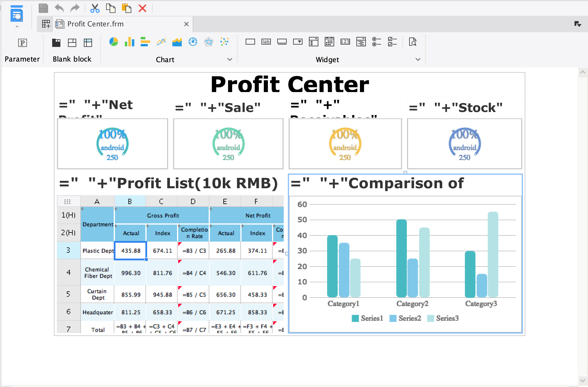588x387 pixels.
Task: Insert a drop-down box widget
Action: (298, 42)
